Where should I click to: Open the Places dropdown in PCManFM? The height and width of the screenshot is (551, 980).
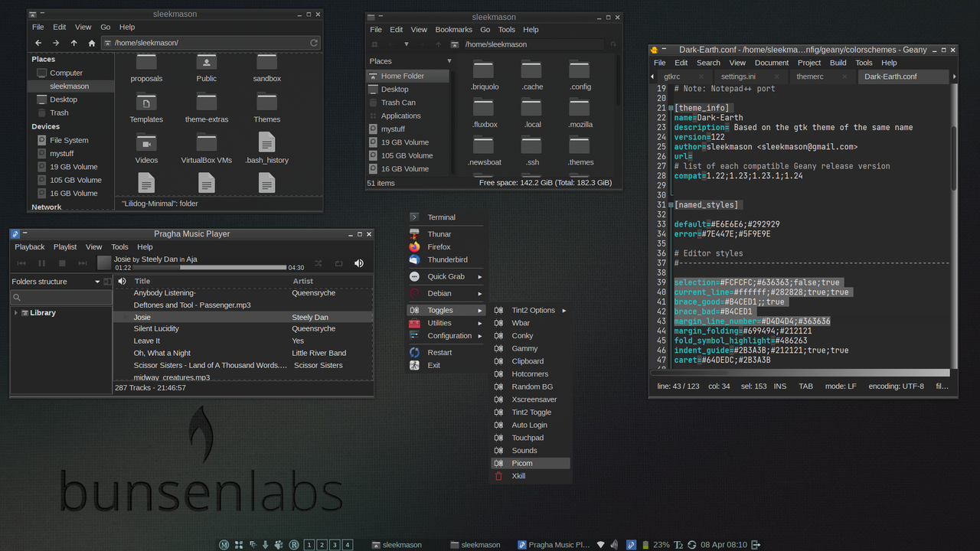click(449, 61)
